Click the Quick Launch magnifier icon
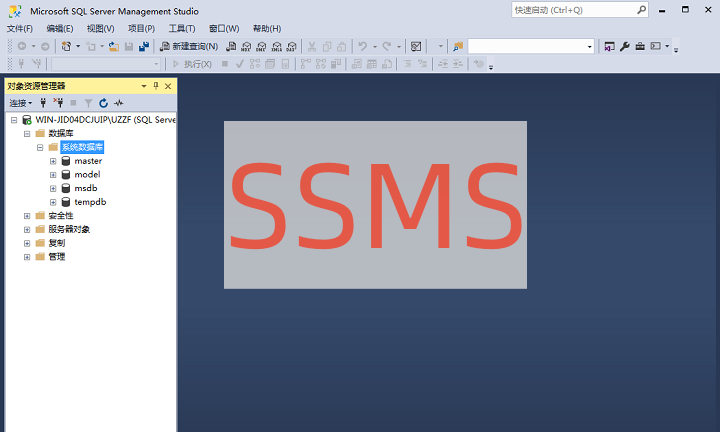This screenshot has width=720, height=432. click(641, 10)
